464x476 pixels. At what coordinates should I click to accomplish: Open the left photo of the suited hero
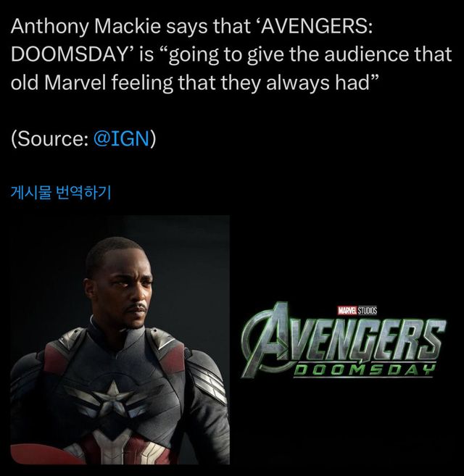(x=120, y=340)
